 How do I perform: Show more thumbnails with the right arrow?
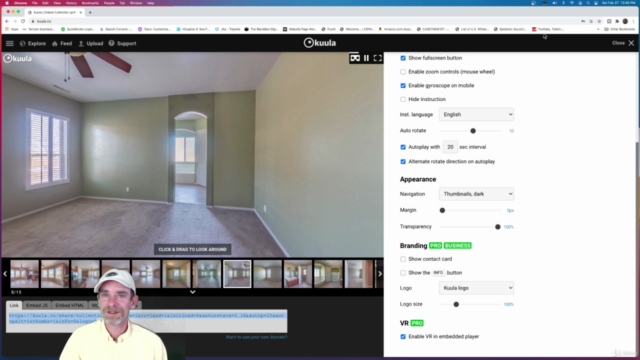[x=380, y=274]
